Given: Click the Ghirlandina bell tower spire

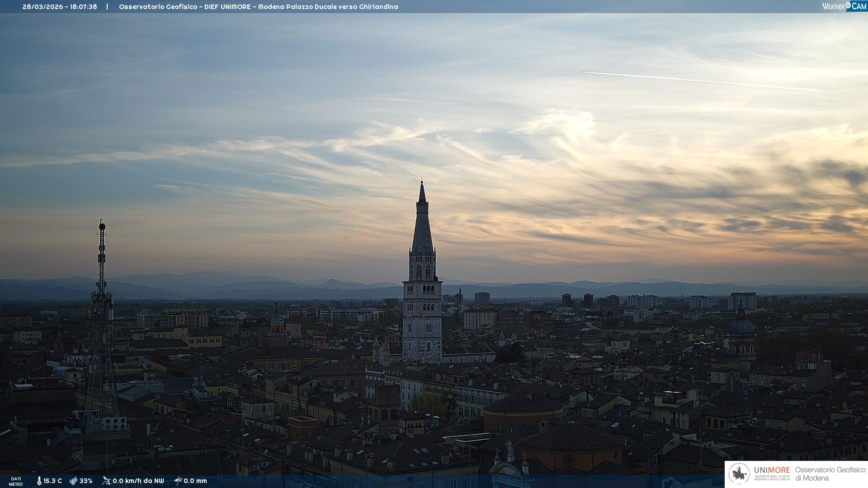Looking at the screenshot, I should point(422,226).
